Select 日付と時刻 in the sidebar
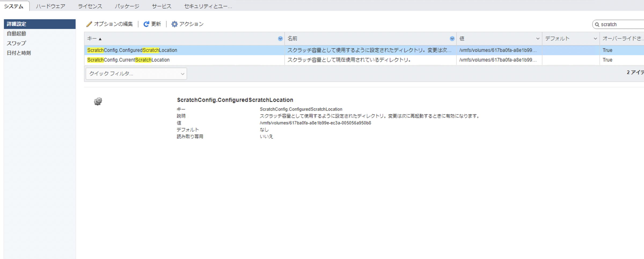Screen dimensions: 644x259 19,53
